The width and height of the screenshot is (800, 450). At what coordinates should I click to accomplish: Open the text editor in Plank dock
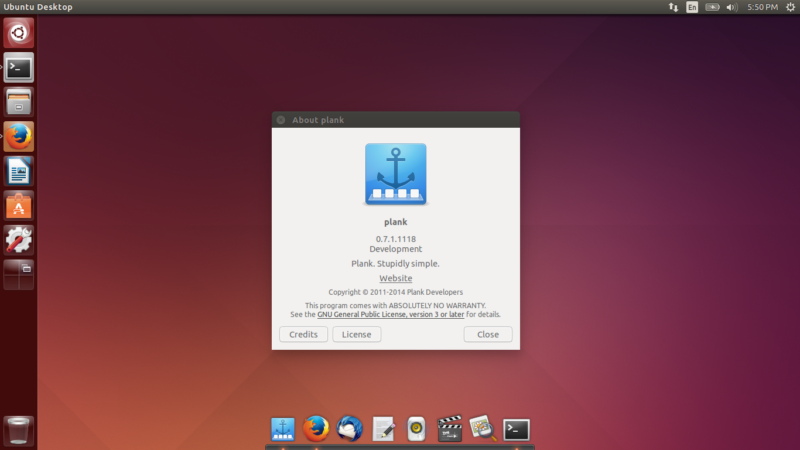(383, 429)
